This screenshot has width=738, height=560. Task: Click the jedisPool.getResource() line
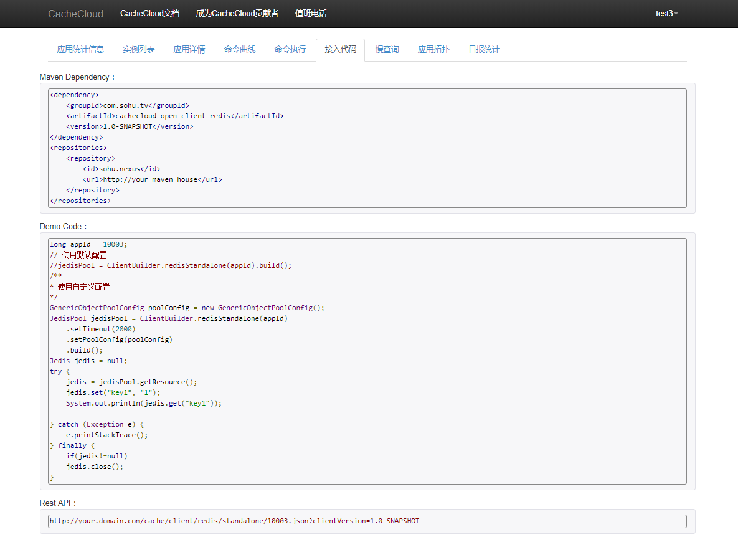tap(132, 382)
